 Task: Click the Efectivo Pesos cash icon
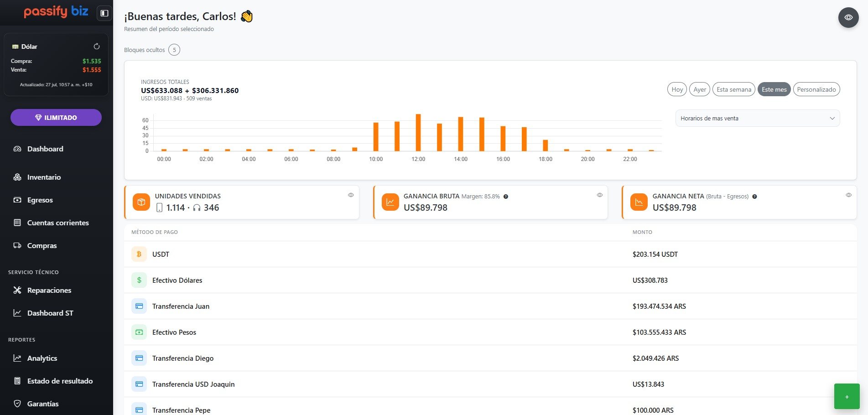pyautogui.click(x=139, y=332)
